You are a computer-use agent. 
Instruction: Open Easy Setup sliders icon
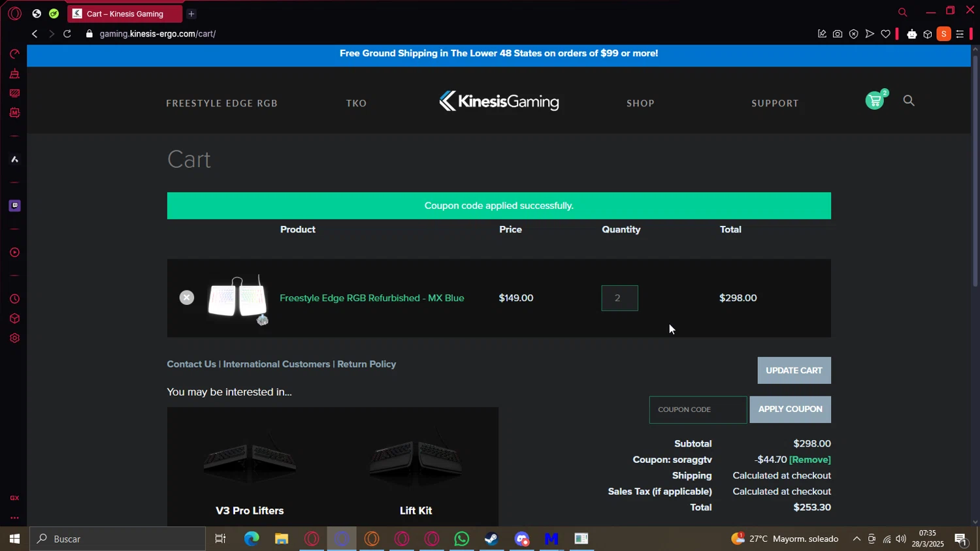(x=960, y=34)
